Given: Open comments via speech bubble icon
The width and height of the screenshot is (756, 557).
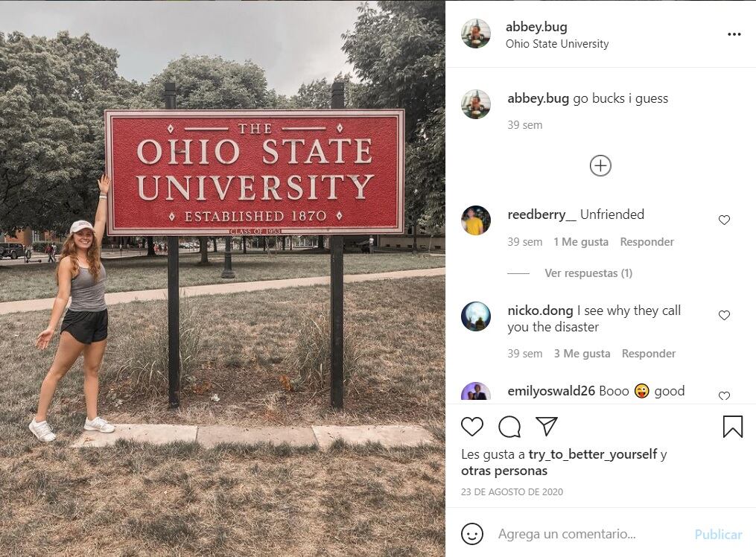Looking at the screenshot, I should pos(509,427).
